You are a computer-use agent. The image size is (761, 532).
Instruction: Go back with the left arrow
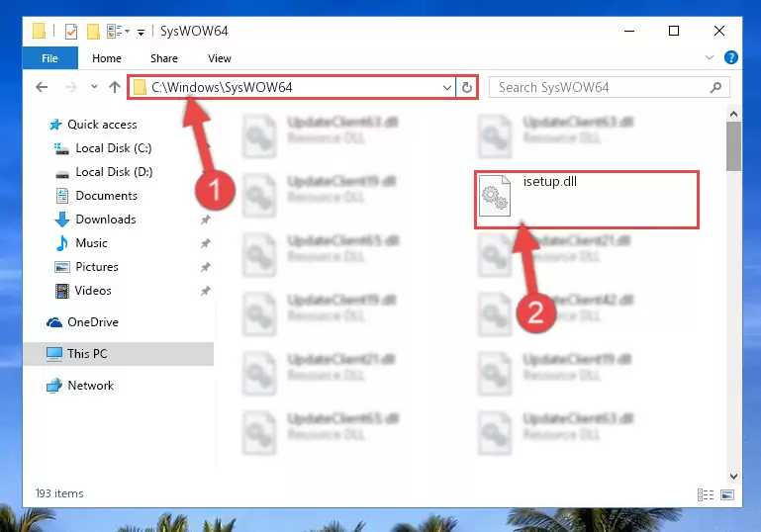pos(42,87)
